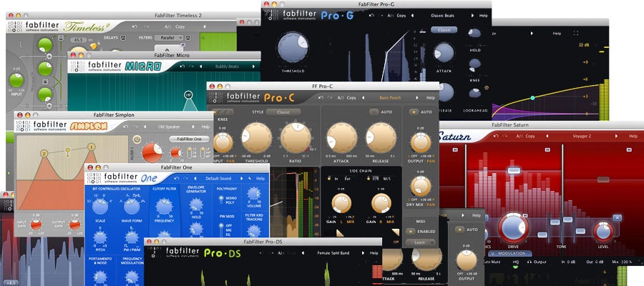The image size is (644, 286).
Task: Click the Pro-G Threshold knob
Action: 291,47
